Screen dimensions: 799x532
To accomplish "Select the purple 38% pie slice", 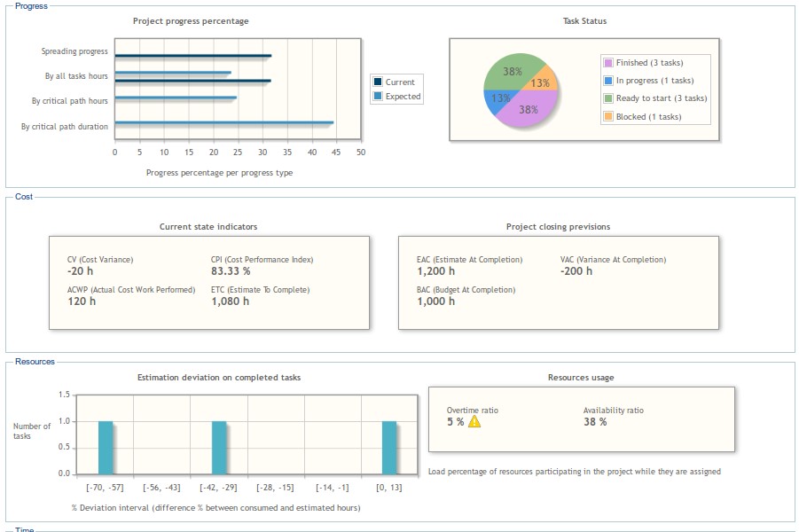I will tap(530, 111).
